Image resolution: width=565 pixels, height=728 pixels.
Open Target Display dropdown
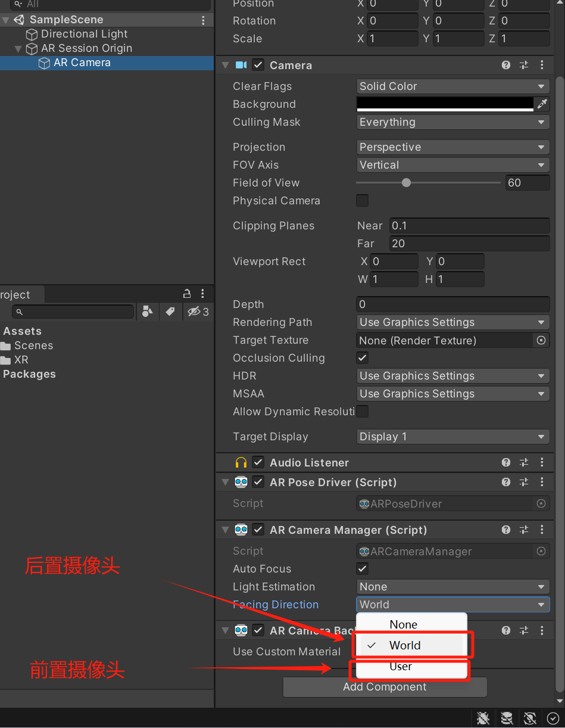coord(452,437)
